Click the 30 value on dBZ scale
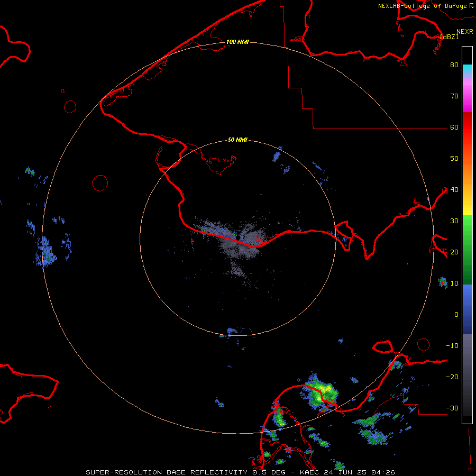The height and width of the screenshot is (476, 476). [454, 221]
